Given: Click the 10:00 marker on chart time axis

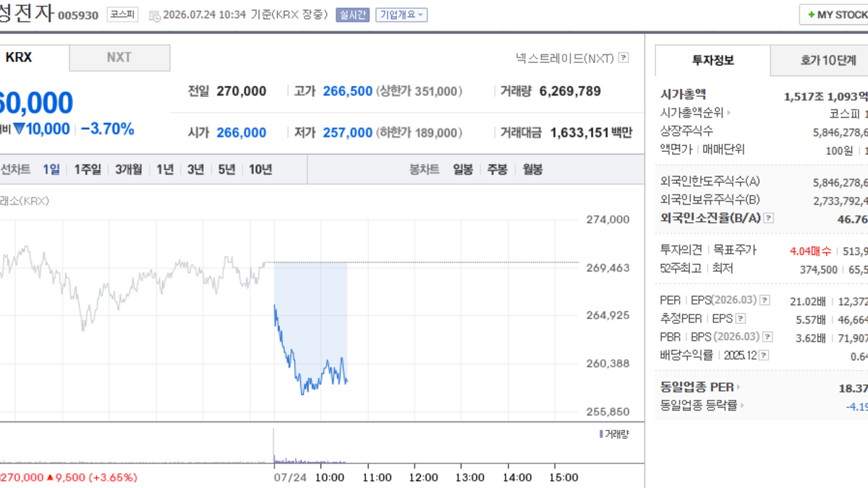Looking at the screenshot, I should click(x=331, y=478).
